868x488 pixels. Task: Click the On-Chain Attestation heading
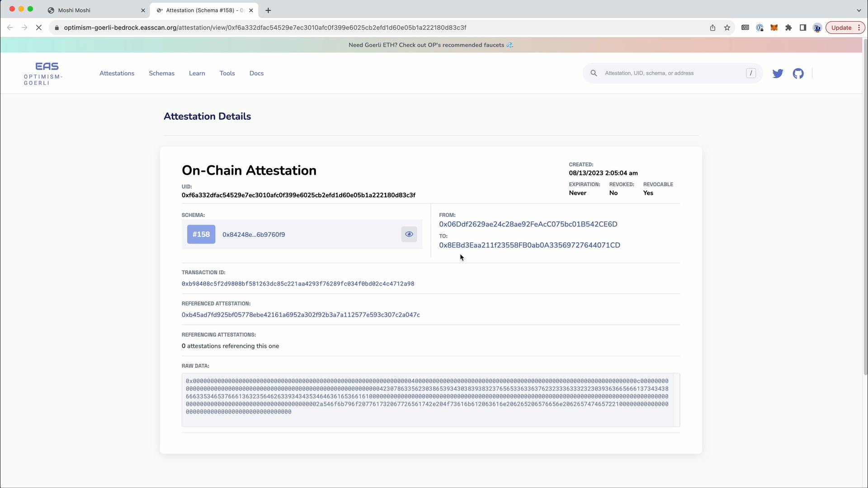(x=249, y=170)
